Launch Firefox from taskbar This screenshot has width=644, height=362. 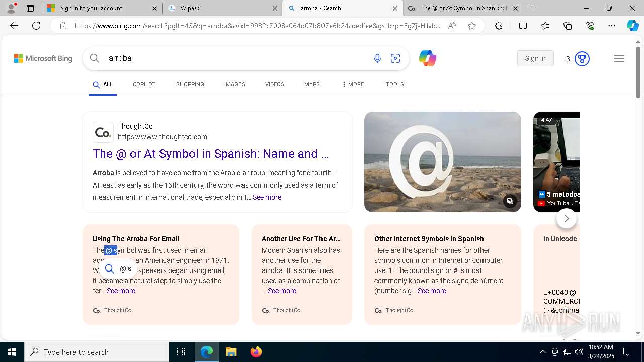pyautogui.click(x=256, y=352)
